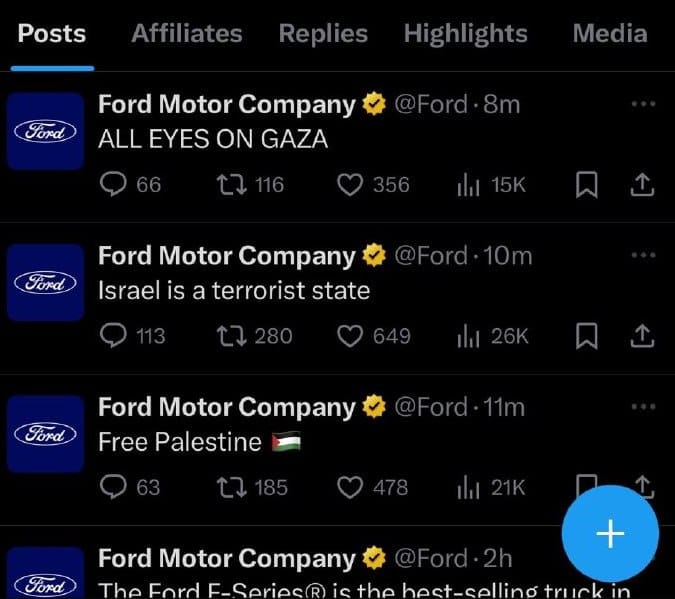The image size is (675, 599).
Task: Bookmark the "ALL EYES ON GAZA" post
Action: coord(589,184)
